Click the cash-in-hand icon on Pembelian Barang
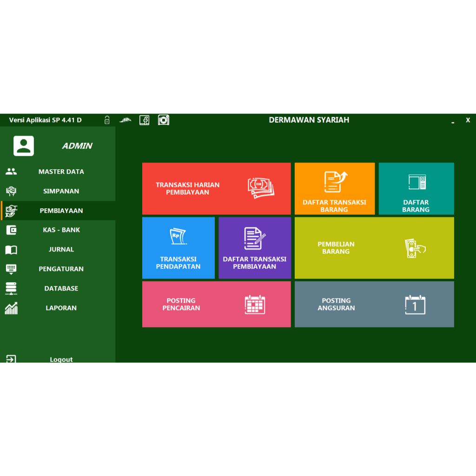 click(415, 248)
